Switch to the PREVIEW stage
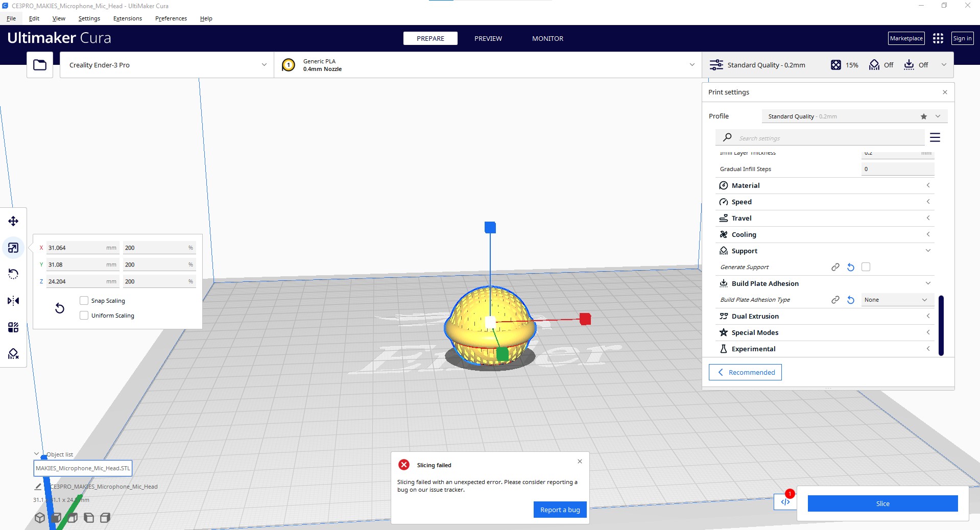This screenshot has width=980, height=530. point(488,38)
